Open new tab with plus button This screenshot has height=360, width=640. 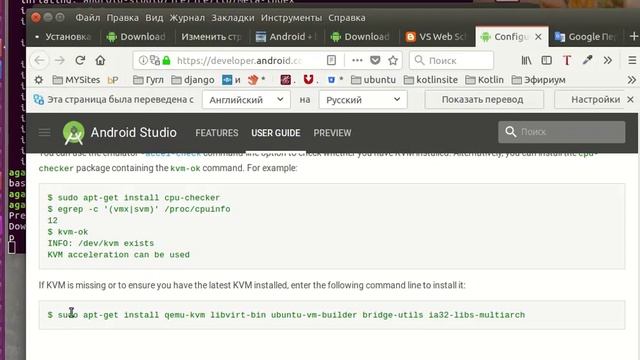tap(633, 36)
